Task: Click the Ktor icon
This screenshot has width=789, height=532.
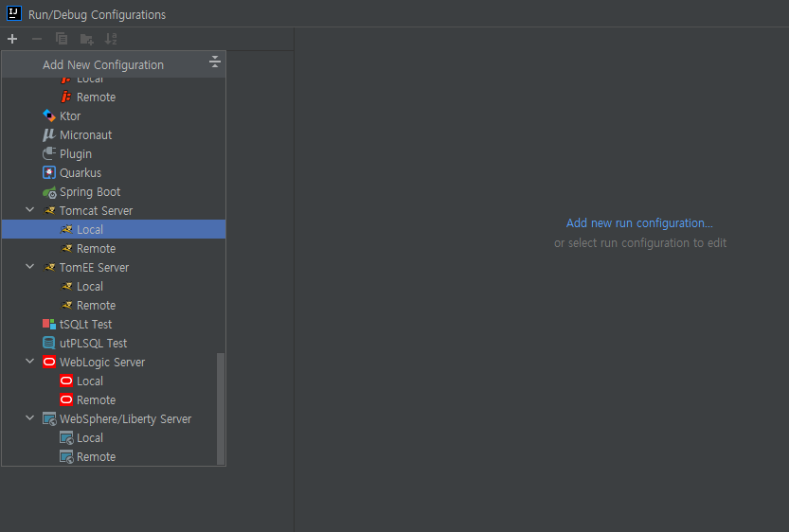Action: 49,115
